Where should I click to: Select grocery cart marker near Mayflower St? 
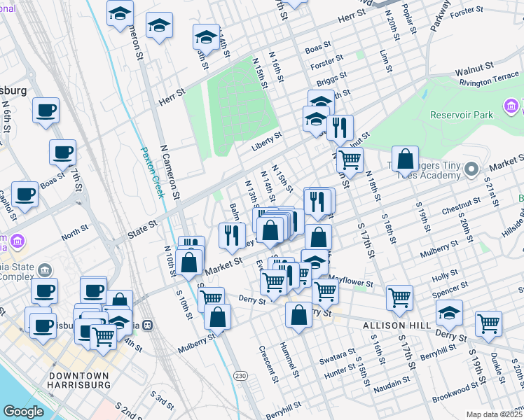click(326, 293)
